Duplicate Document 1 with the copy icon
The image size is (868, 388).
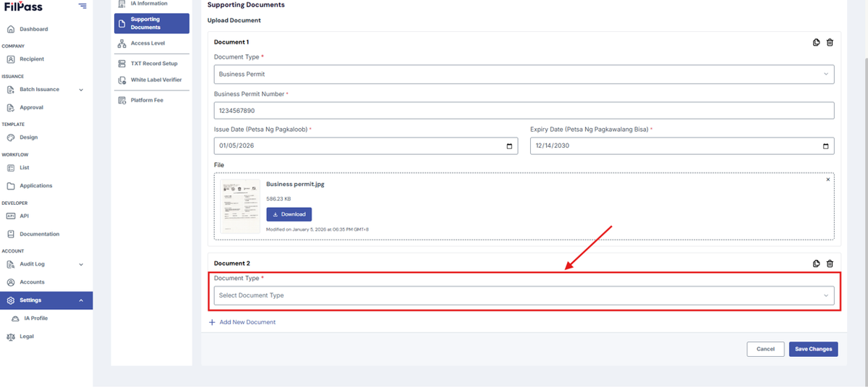click(817, 42)
